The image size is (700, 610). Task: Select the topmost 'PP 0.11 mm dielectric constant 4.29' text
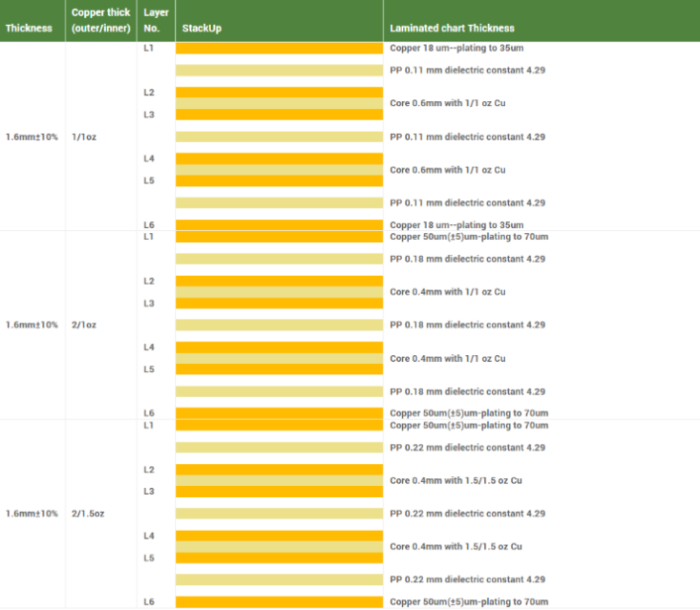pyautogui.click(x=467, y=71)
